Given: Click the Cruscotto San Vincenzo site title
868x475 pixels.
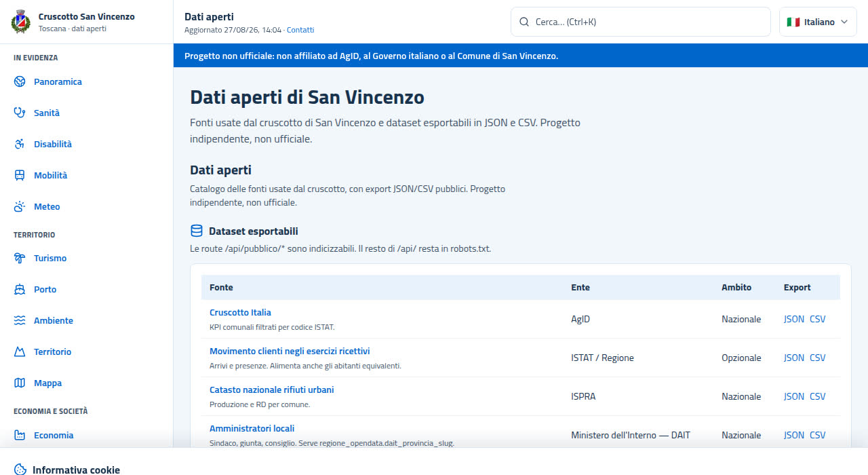Looking at the screenshot, I should pyautogui.click(x=87, y=16).
